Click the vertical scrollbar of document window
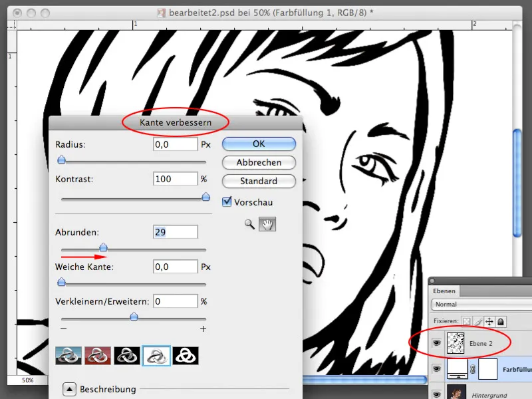 (517, 184)
